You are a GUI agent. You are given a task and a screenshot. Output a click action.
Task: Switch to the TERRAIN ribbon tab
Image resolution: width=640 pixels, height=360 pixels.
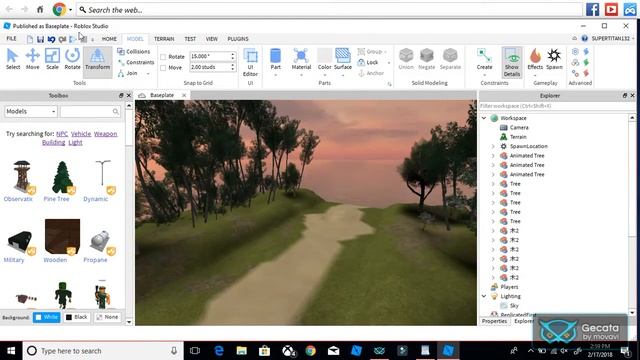click(x=164, y=39)
